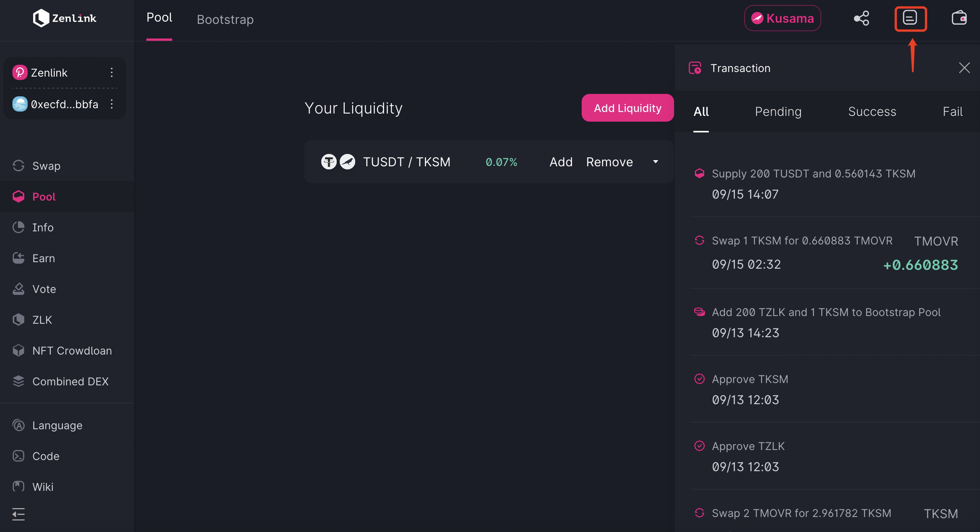Viewport: 980px width, 532px height.
Task: Expand the TUSDT / TKSM pool details
Action: (x=656, y=162)
